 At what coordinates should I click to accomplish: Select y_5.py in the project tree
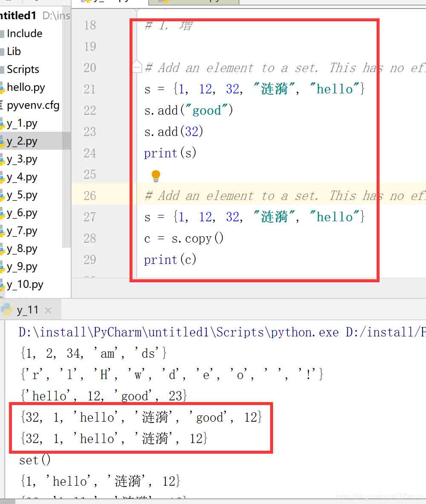pos(22,195)
